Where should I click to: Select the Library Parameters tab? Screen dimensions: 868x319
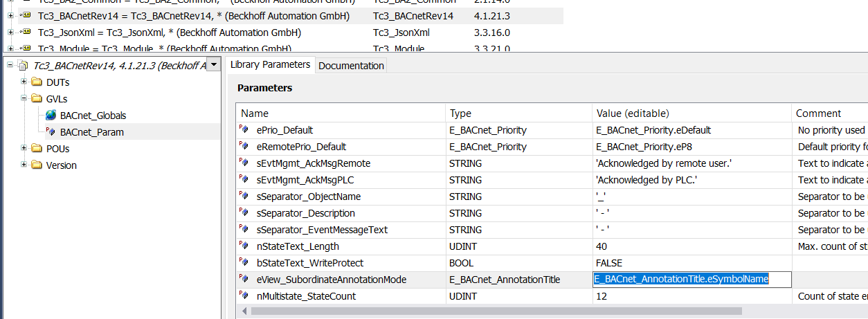pos(270,64)
